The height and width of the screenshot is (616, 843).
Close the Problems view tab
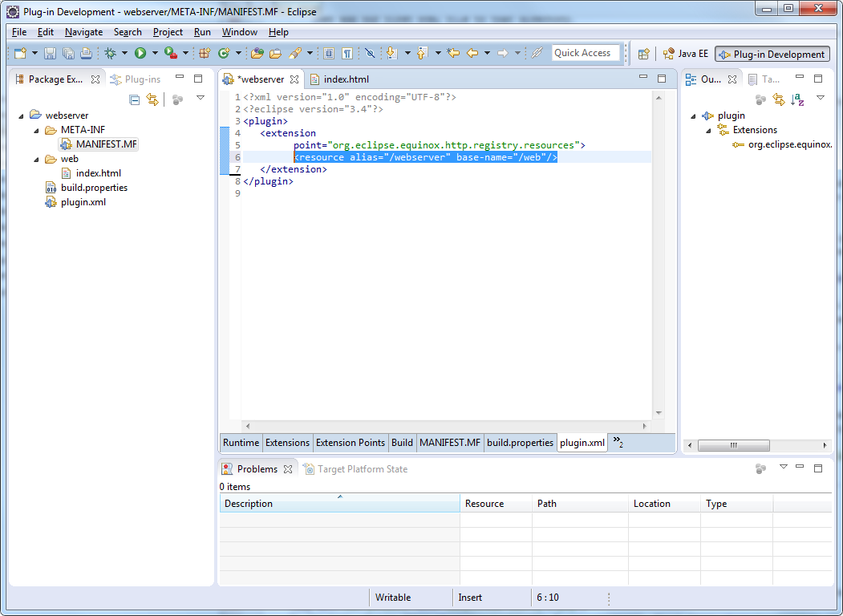288,468
